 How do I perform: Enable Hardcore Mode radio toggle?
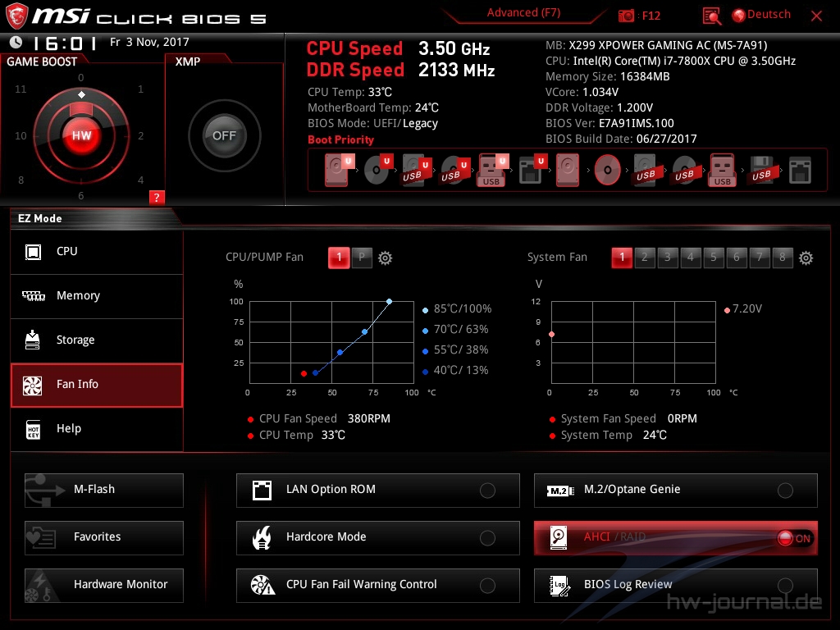487,538
